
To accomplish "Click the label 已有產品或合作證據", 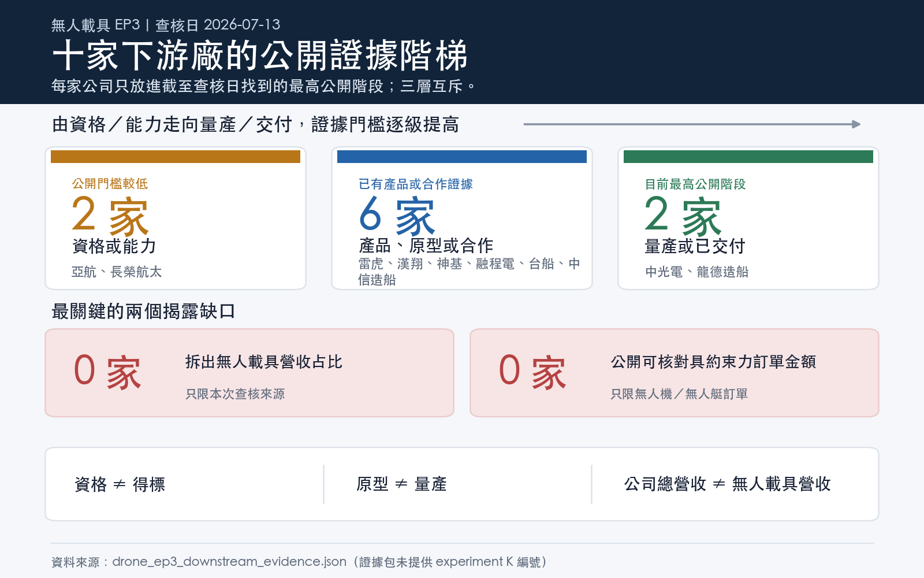I will [415, 184].
